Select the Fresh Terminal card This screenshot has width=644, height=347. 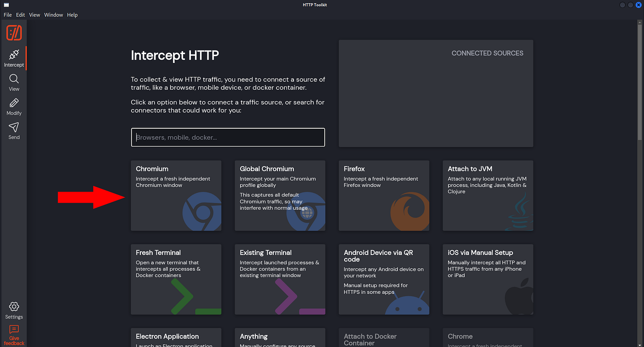(176, 279)
